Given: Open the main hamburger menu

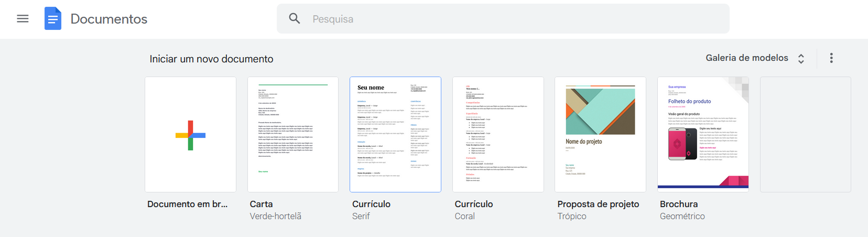Looking at the screenshot, I should (23, 19).
